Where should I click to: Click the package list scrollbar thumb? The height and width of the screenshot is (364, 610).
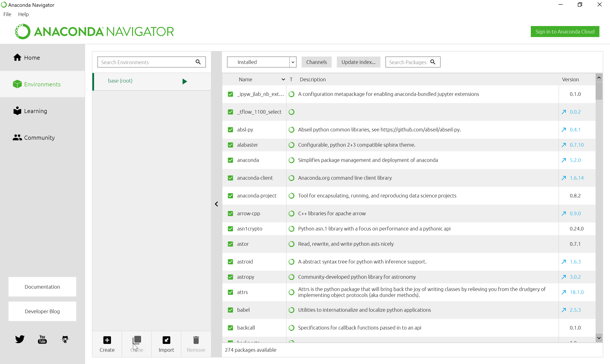[599, 91]
